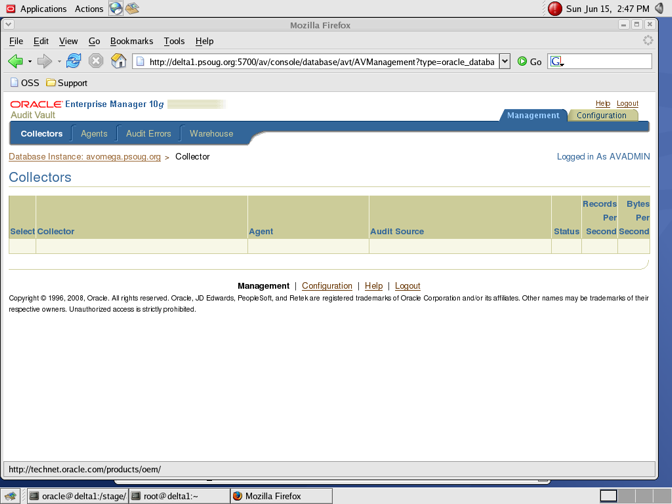
Task: Open the Applications menu
Action: pos(37,9)
